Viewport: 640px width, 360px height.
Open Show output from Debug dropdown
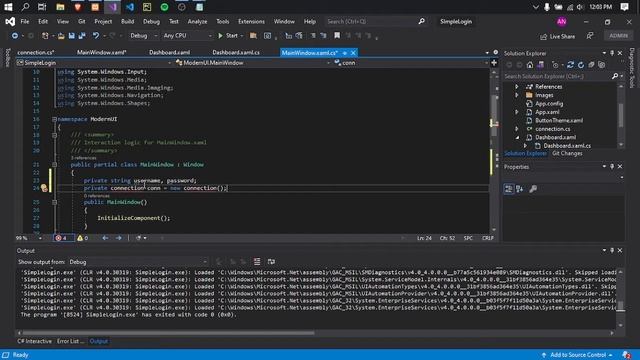point(138,262)
